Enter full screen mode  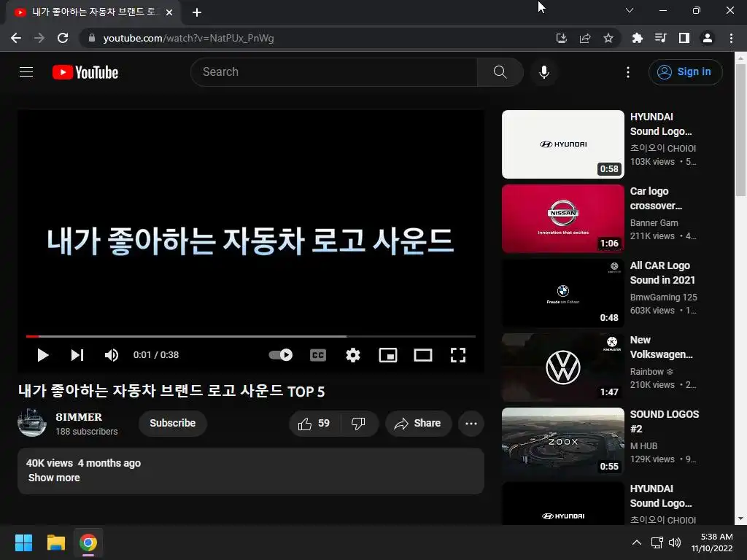458,355
